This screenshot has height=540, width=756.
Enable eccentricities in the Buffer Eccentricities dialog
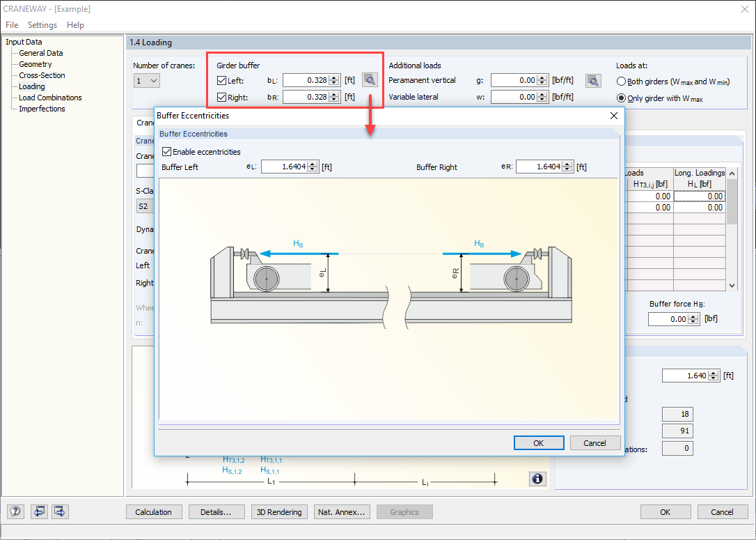pos(166,151)
